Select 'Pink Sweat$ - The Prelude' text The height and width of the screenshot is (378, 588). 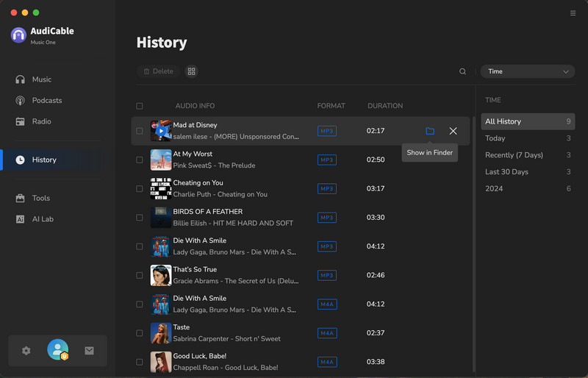tap(214, 165)
